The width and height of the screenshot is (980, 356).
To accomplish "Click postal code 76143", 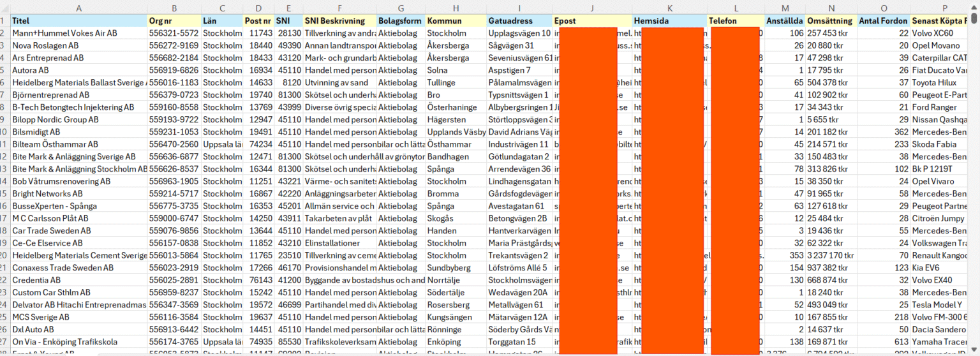I will point(258,280).
